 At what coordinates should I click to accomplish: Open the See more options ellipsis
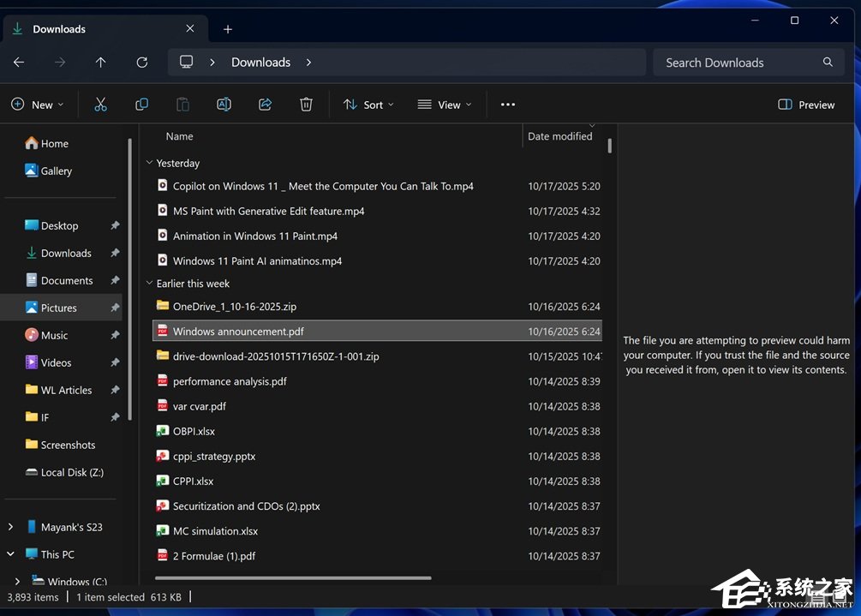click(508, 105)
